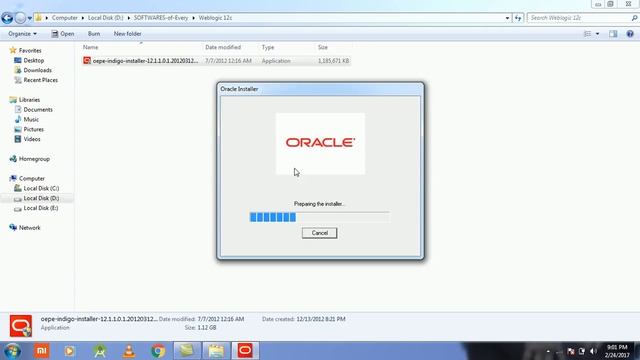
Task: Toggle the preview pane
Action: pyautogui.click(x=613, y=34)
